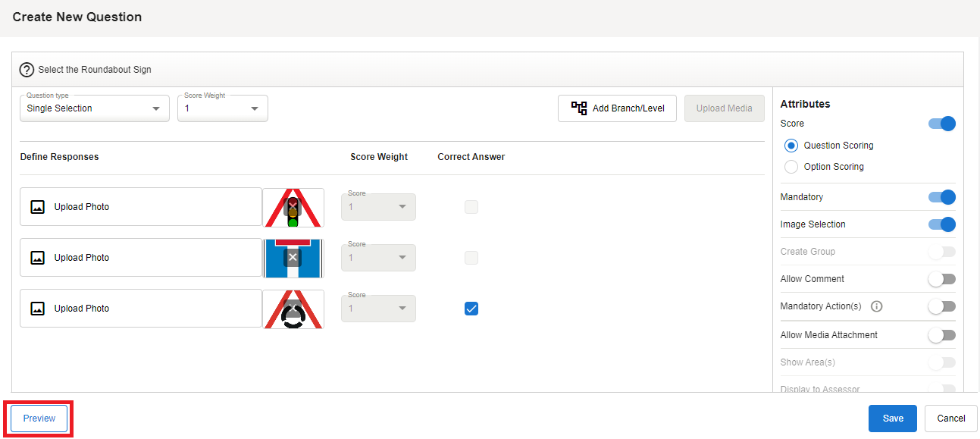Enable the Allow Comment toggle
Screen dimensions: 980x439
[x=942, y=279]
